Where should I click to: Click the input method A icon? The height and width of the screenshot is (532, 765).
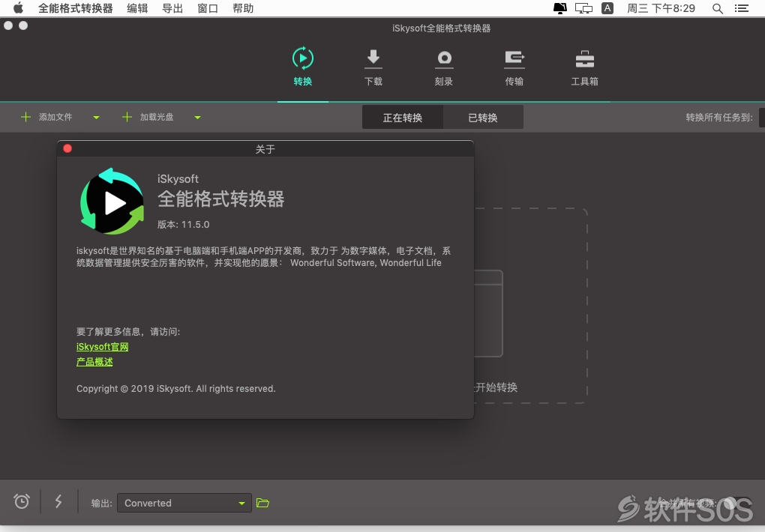pos(607,7)
